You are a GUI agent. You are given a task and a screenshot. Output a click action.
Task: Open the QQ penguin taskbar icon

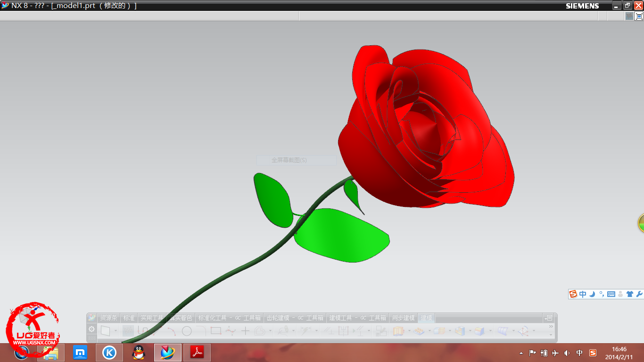point(138,353)
